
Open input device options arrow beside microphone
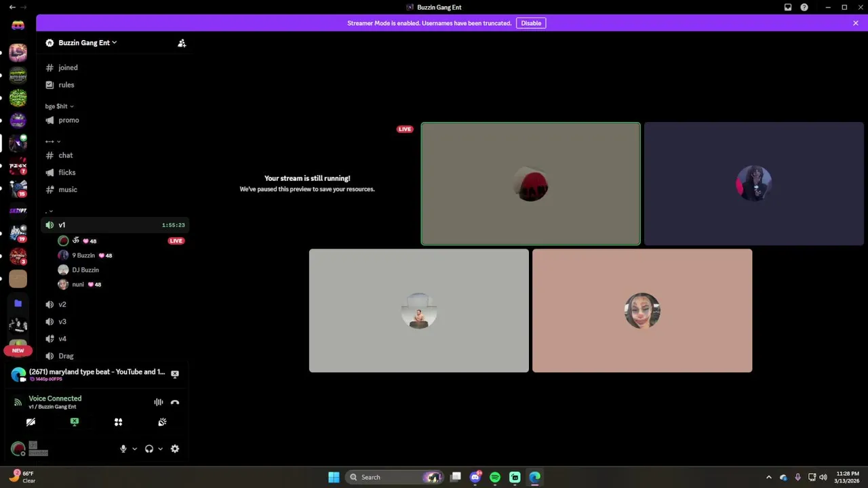point(134,449)
